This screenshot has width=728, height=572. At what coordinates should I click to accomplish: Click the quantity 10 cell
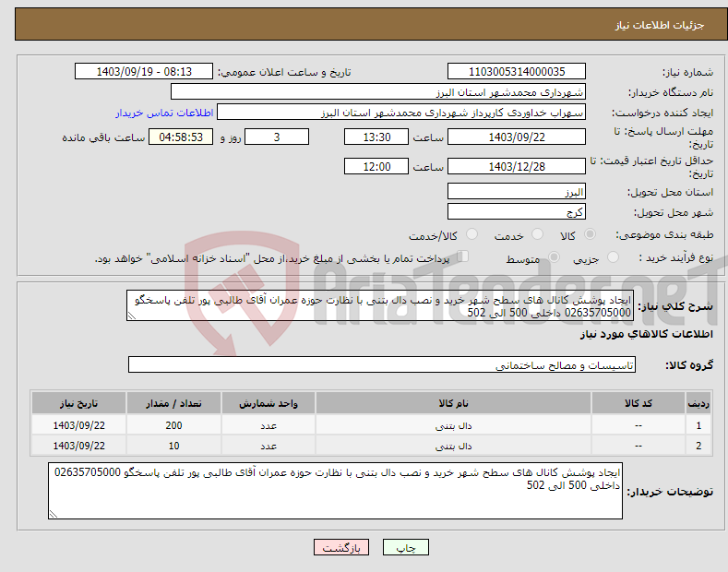[173, 446]
